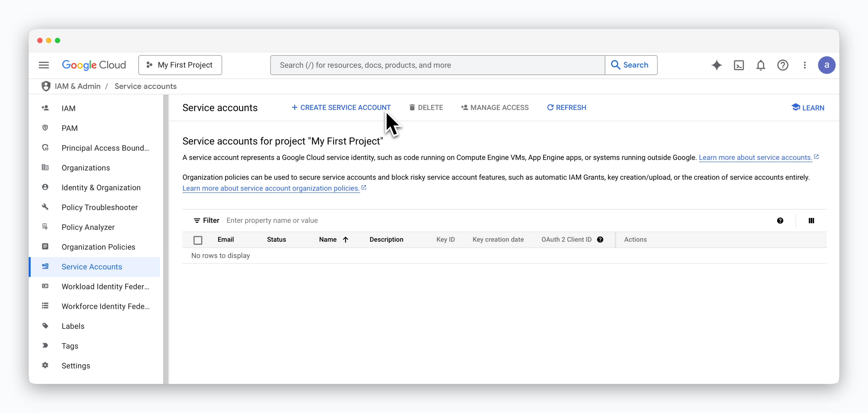Open Workload Identity Federation sidebar item

(94, 286)
